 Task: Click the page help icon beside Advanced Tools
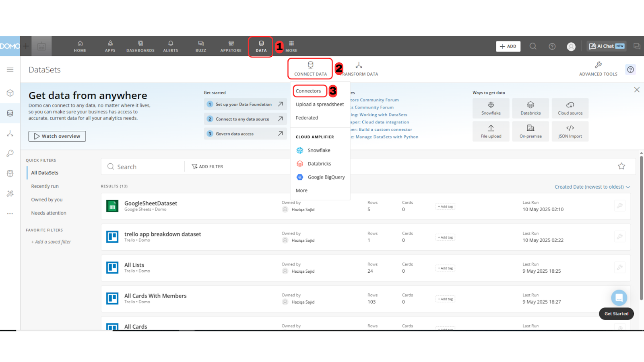(x=630, y=70)
